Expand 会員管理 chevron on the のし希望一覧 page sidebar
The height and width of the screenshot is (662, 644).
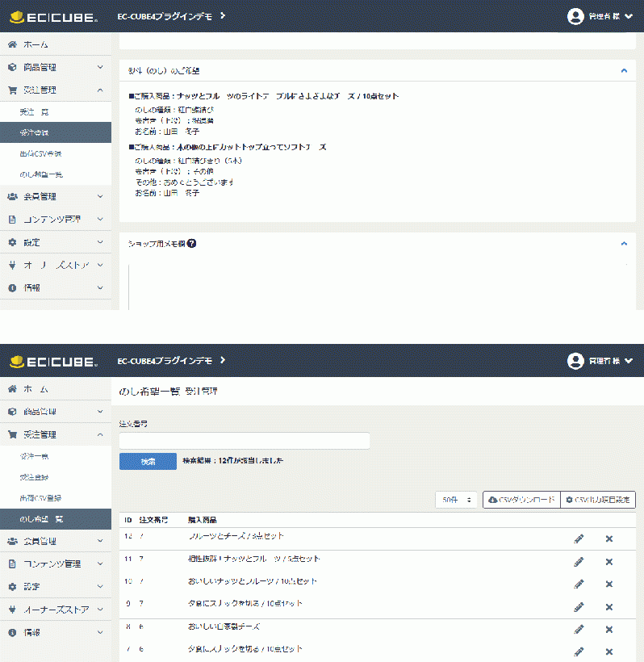point(100,541)
